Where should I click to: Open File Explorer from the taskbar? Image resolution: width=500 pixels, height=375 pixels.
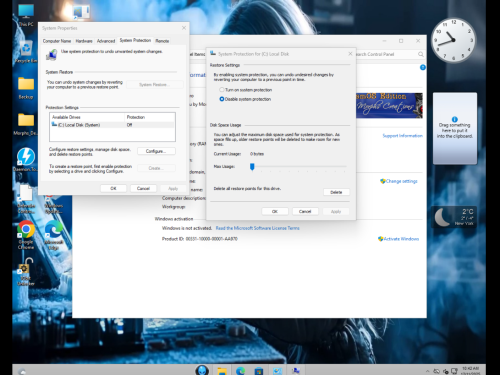[x=222, y=371]
